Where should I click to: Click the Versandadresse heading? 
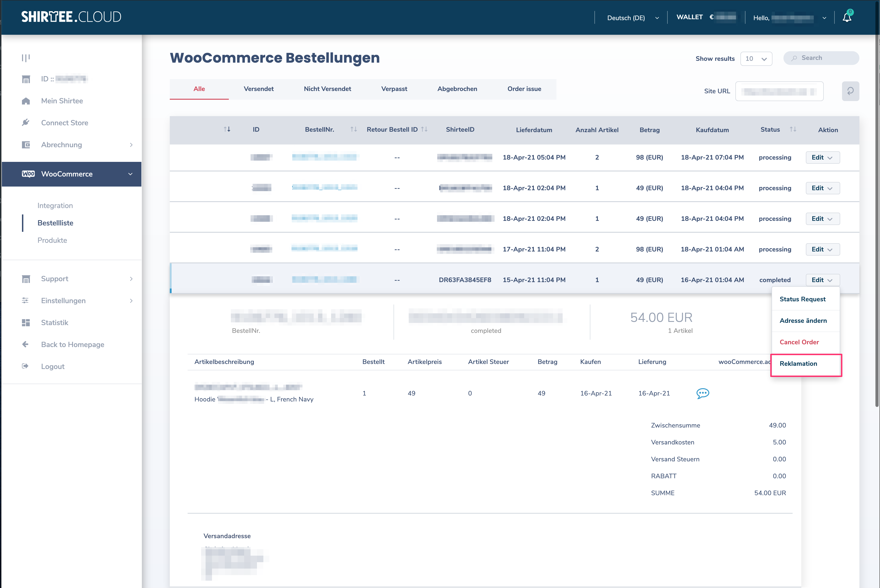[x=227, y=536]
